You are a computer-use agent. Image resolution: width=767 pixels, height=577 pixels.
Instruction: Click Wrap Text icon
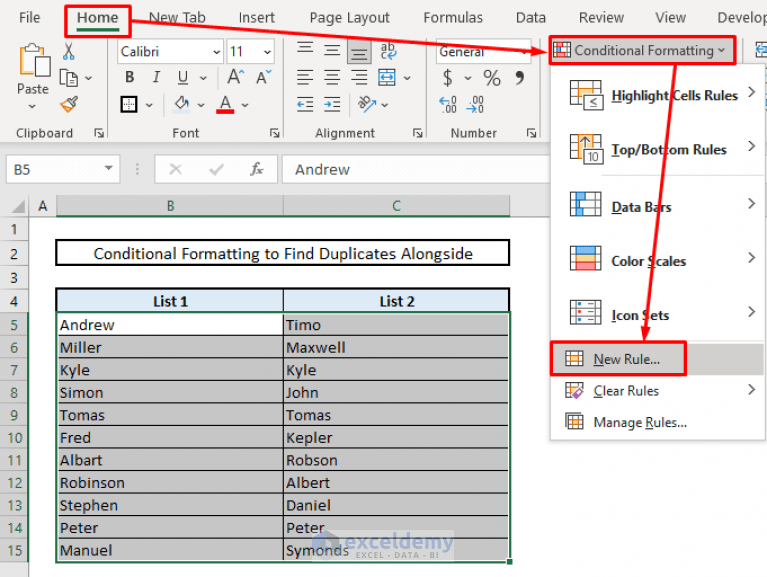coord(388,51)
